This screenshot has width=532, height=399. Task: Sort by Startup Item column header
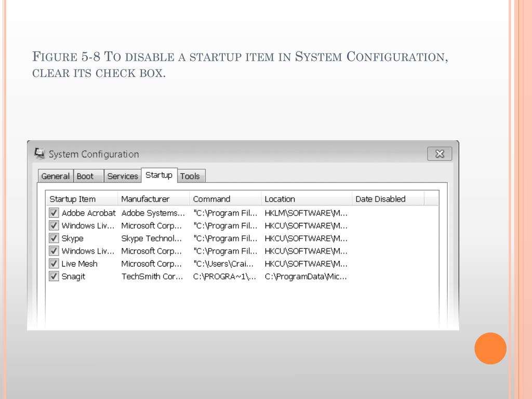pyautogui.click(x=82, y=199)
